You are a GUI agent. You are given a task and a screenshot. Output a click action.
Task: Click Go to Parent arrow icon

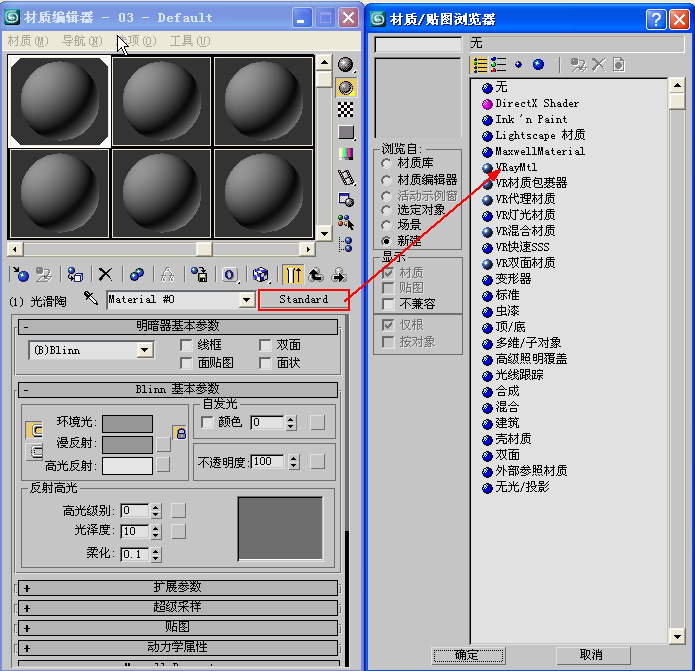pyautogui.click(x=316, y=274)
